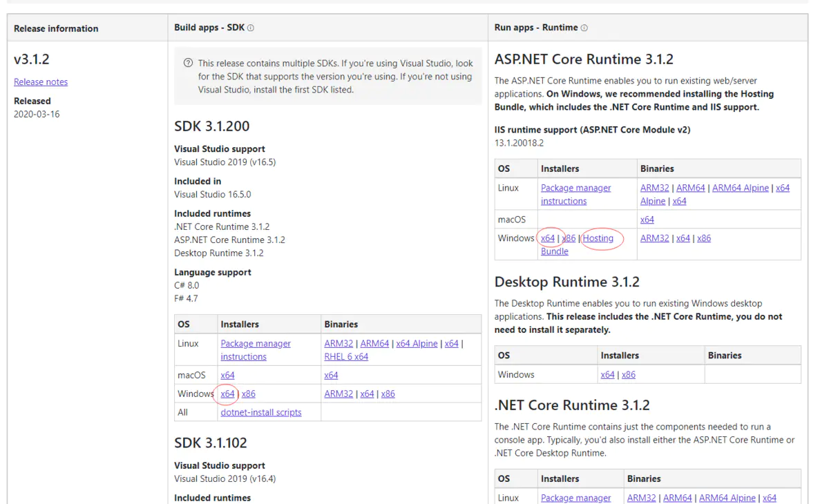829x504 pixels.
Task: Download the x64 Alpine SDK binary
Action: [x=417, y=343]
